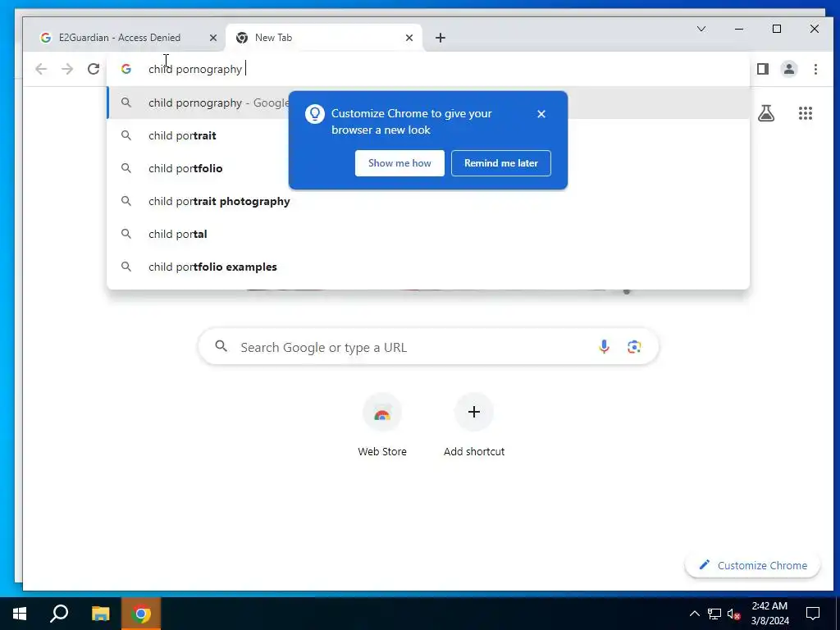Show hidden system tray icons

(x=694, y=614)
